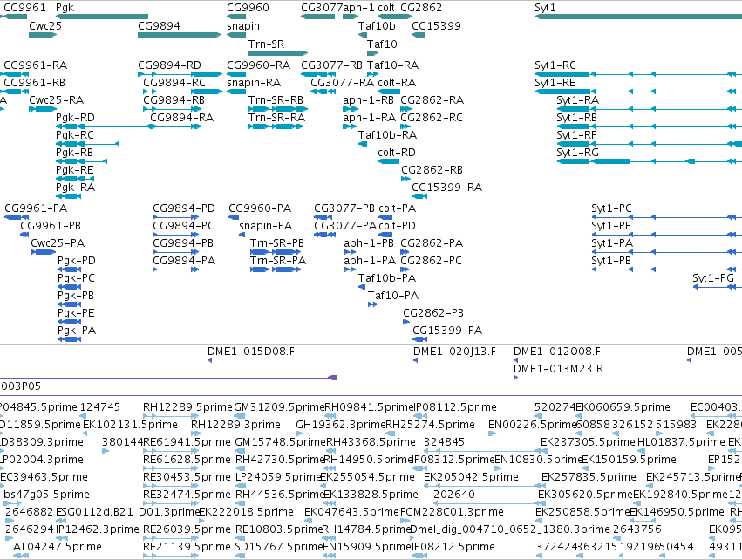This screenshot has height=560, width=742.
Task: Select the Syt1-RF transcript label
Action: click(x=576, y=135)
